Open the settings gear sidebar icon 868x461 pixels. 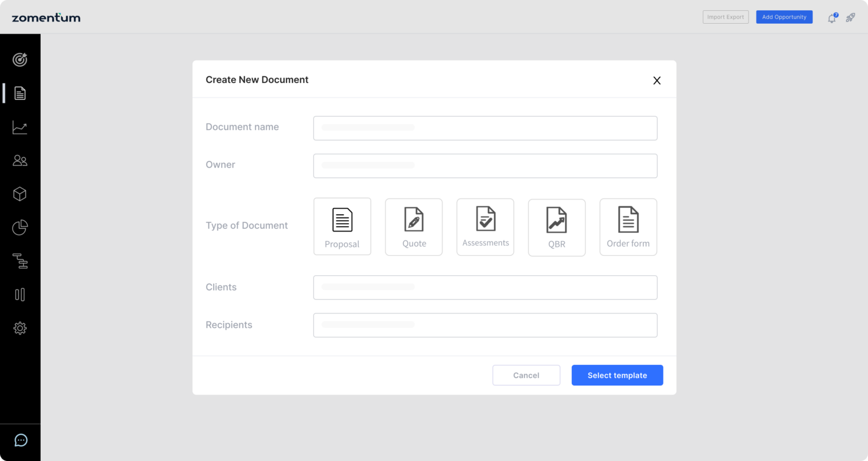[20, 328]
